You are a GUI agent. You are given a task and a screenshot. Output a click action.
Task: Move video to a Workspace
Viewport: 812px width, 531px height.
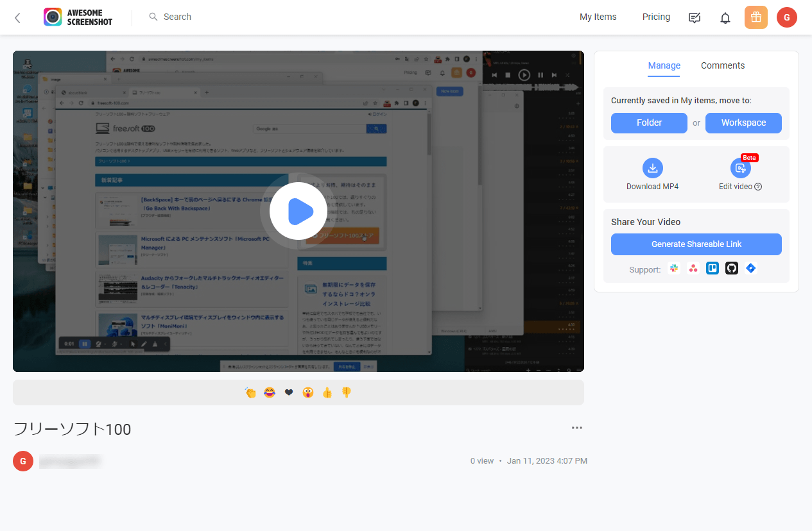point(743,122)
